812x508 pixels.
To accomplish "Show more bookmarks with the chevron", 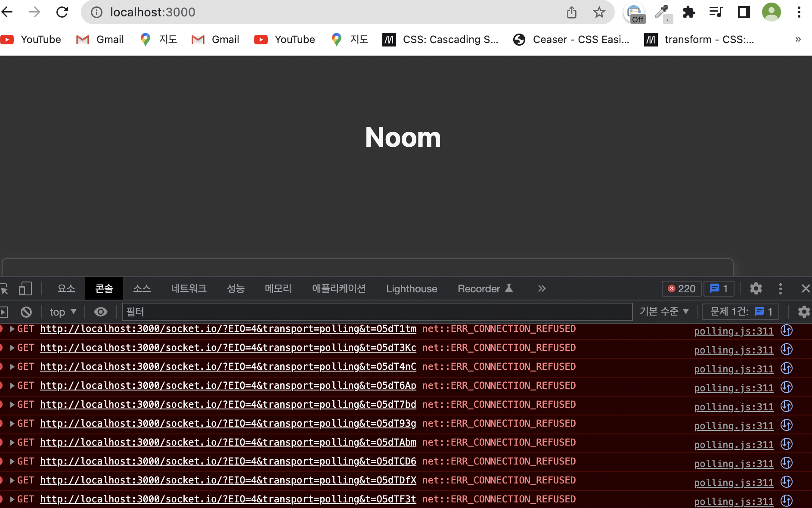I will 798,39.
